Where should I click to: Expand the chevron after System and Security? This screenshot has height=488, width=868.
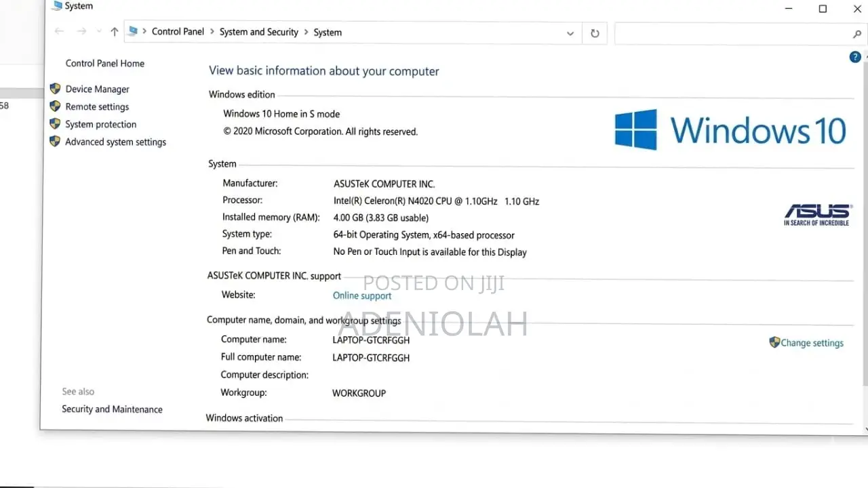pyautogui.click(x=306, y=32)
